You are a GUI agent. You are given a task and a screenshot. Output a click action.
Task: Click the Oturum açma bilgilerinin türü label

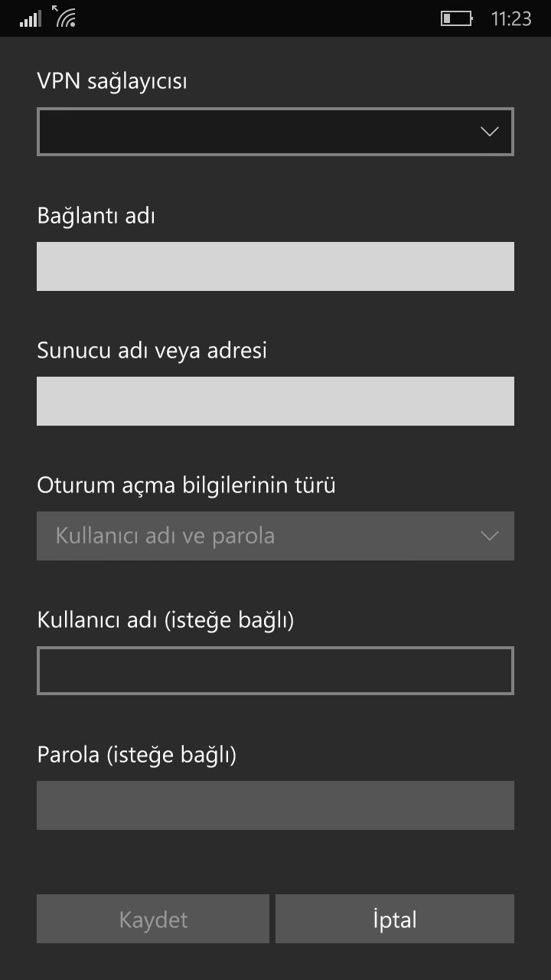pos(187,485)
